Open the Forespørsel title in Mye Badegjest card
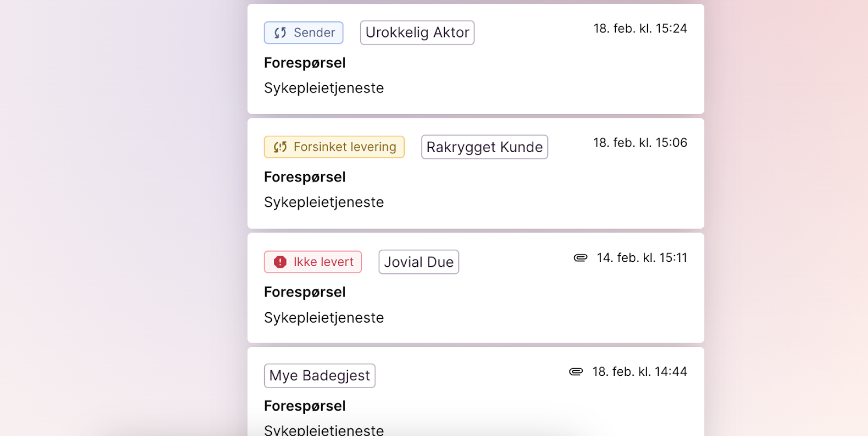The image size is (868, 436). [305, 406]
